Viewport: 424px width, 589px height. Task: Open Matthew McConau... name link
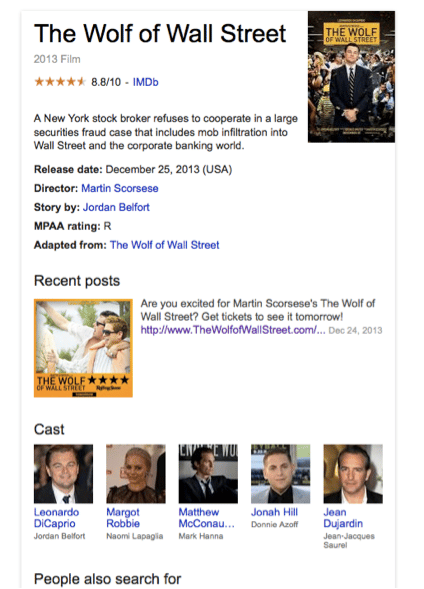(x=207, y=518)
